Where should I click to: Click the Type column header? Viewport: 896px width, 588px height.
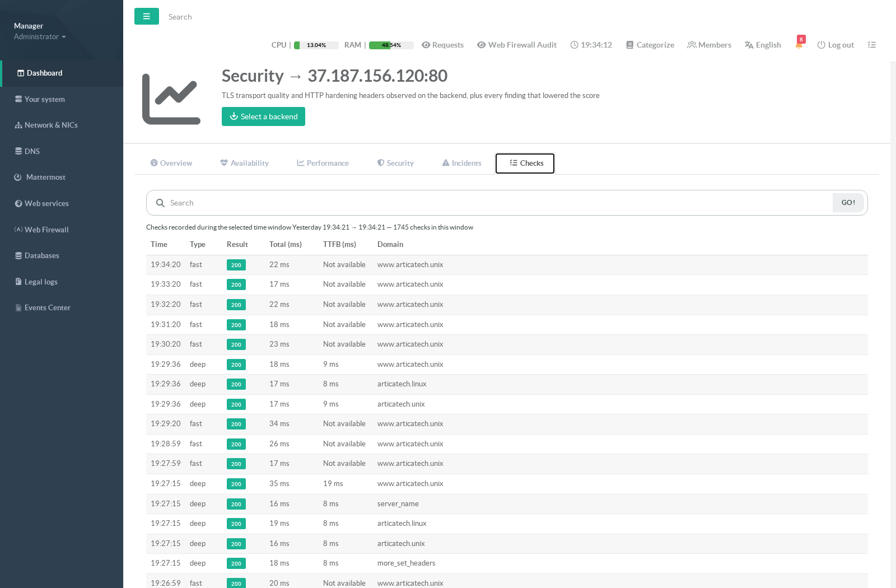point(198,244)
